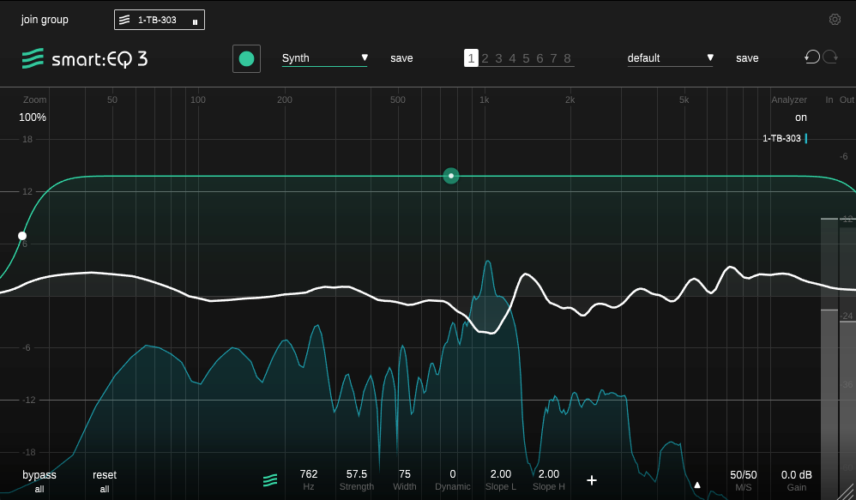Click bypass all

pos(39,481)
